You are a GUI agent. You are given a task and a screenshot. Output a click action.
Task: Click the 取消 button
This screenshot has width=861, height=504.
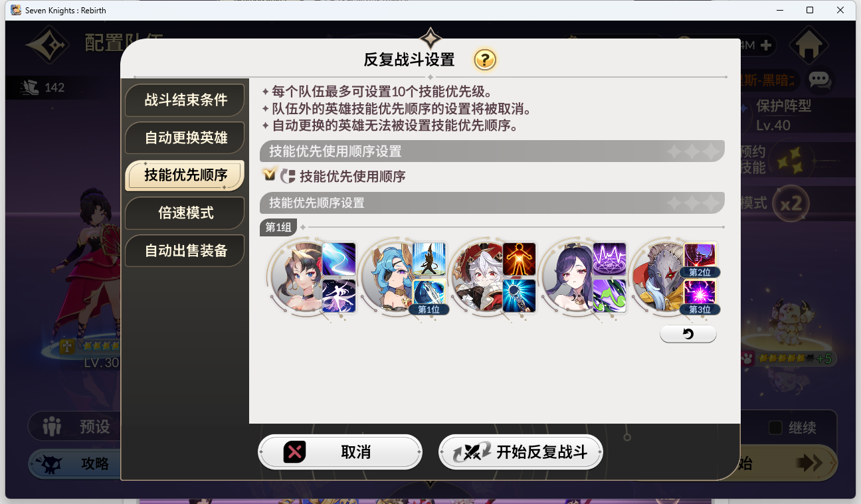click(x=340, y=452)
